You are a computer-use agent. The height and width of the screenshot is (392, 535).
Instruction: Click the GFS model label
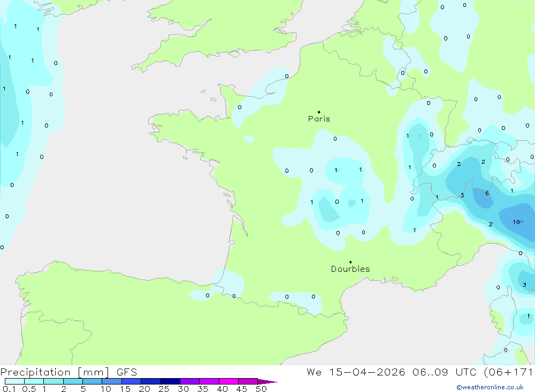tap(127, 372)
